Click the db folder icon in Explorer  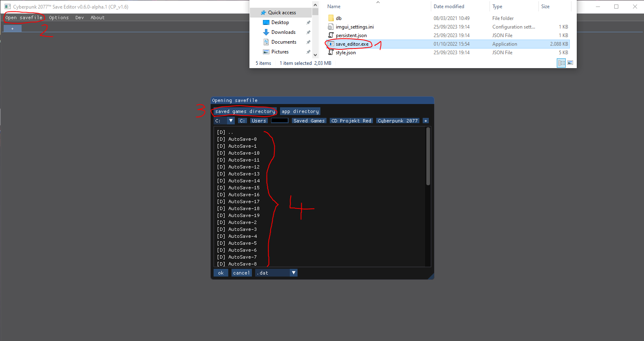(x=331, y=18)
